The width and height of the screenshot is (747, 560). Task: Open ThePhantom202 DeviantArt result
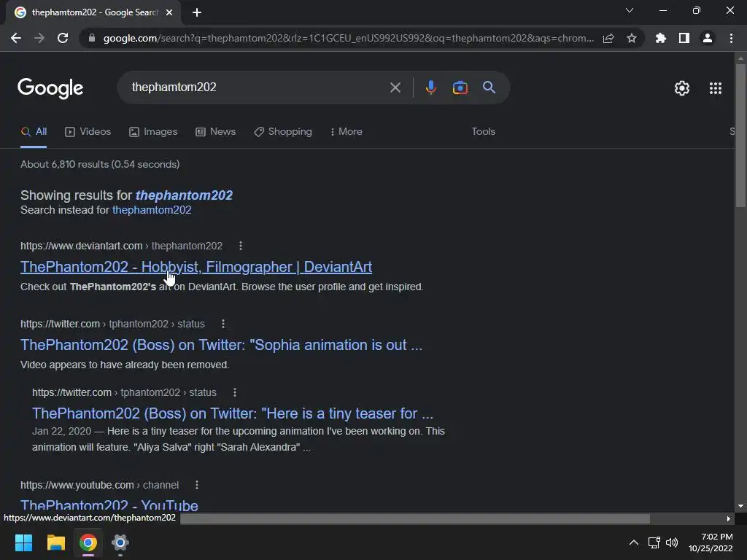[x=196, y=267]
